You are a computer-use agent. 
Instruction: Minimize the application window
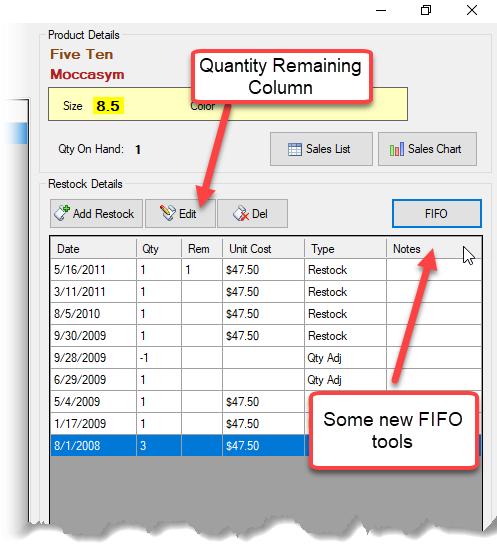381,10
